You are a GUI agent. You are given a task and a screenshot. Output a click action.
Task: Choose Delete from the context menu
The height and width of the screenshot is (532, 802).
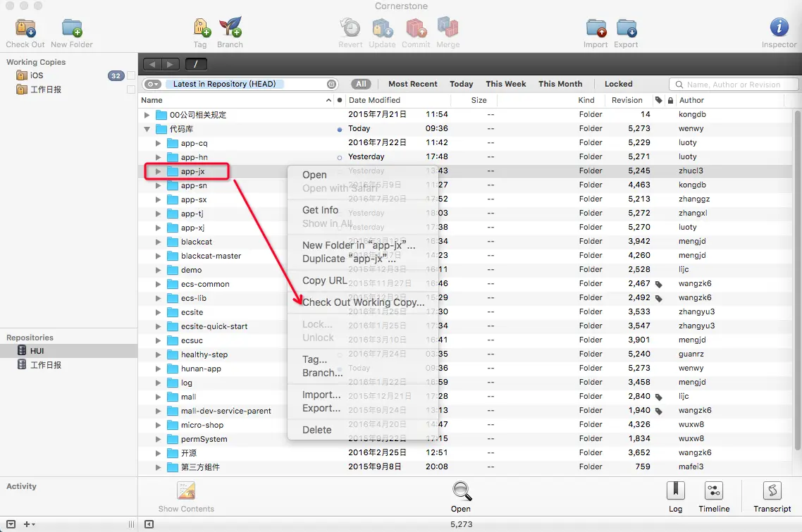point(316,431)
